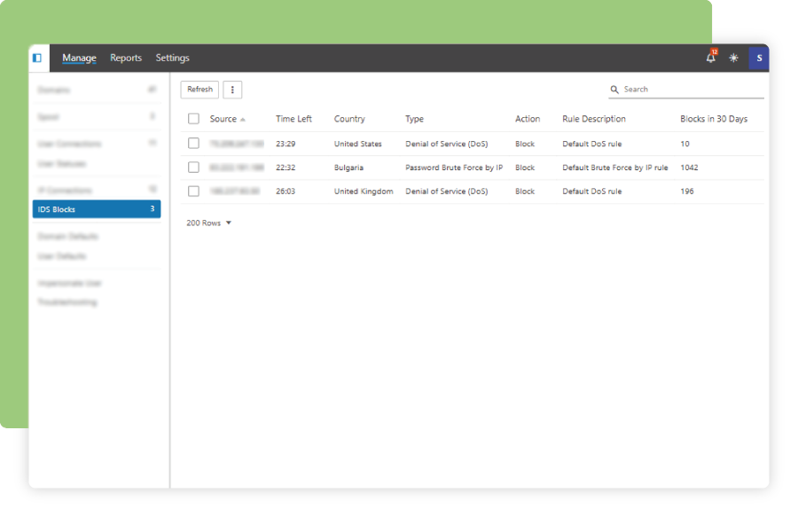Sort by the Time Left column
This screenshot has height=532, width=798.
coord(293,119)
